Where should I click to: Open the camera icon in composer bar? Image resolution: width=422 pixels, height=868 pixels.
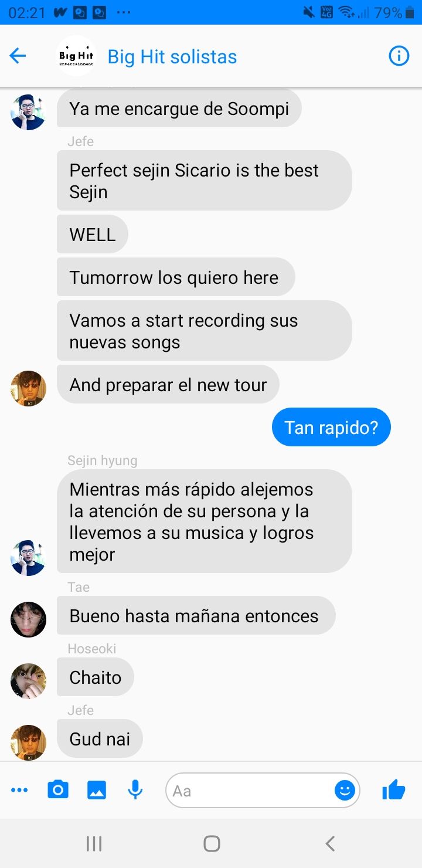tap(57, 790)
